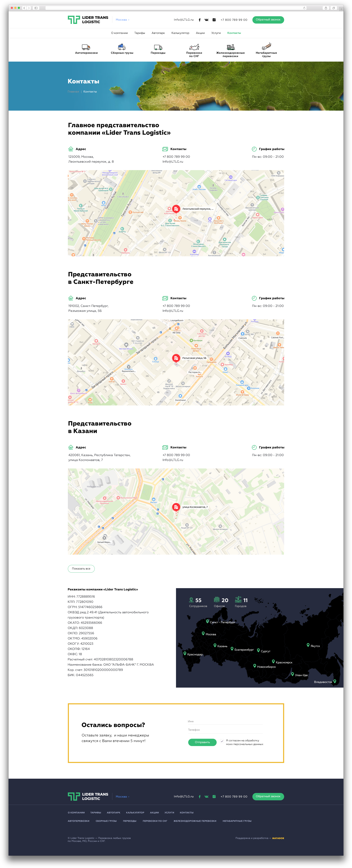352x868 pixels.
Task: Open the О компании menu item
Action: coord(119,33)
